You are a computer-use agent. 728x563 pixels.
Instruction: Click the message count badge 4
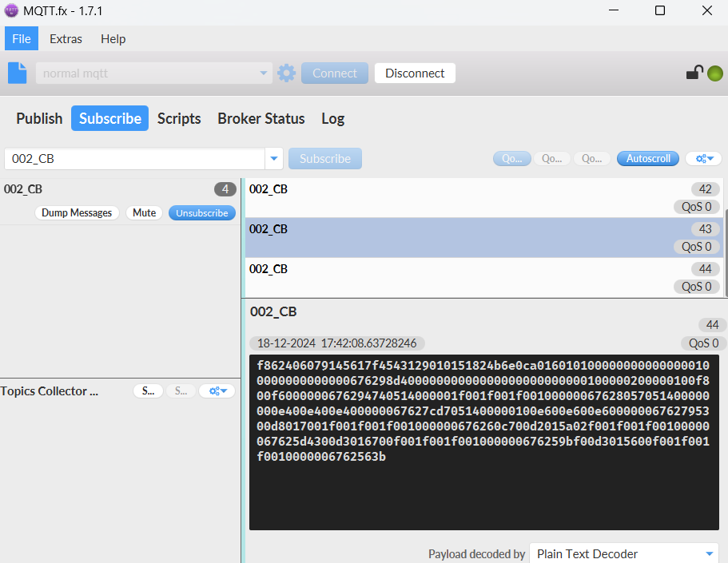[x=225, y=189]
